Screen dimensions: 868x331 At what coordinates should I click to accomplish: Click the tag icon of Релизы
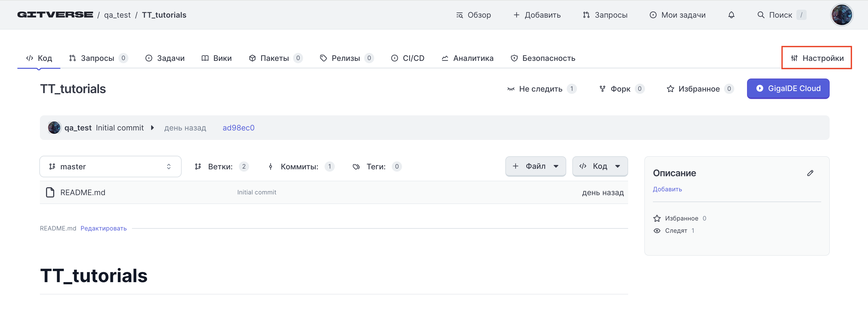click(x=324, y=58)
